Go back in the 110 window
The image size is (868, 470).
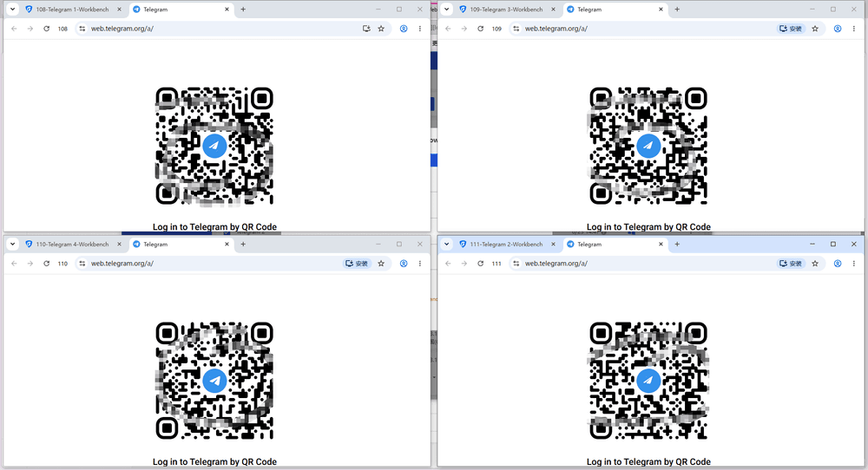click(x=15, y=264)
